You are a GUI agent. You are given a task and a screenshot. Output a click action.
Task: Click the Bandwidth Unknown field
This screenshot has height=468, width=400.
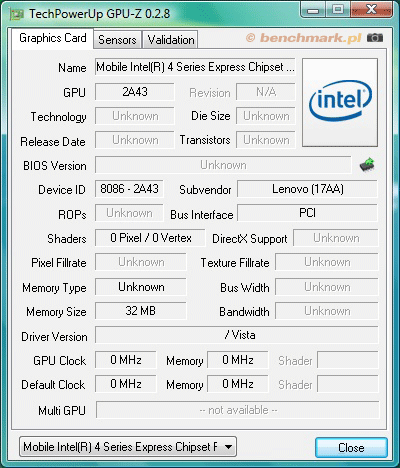pos(327,311)
